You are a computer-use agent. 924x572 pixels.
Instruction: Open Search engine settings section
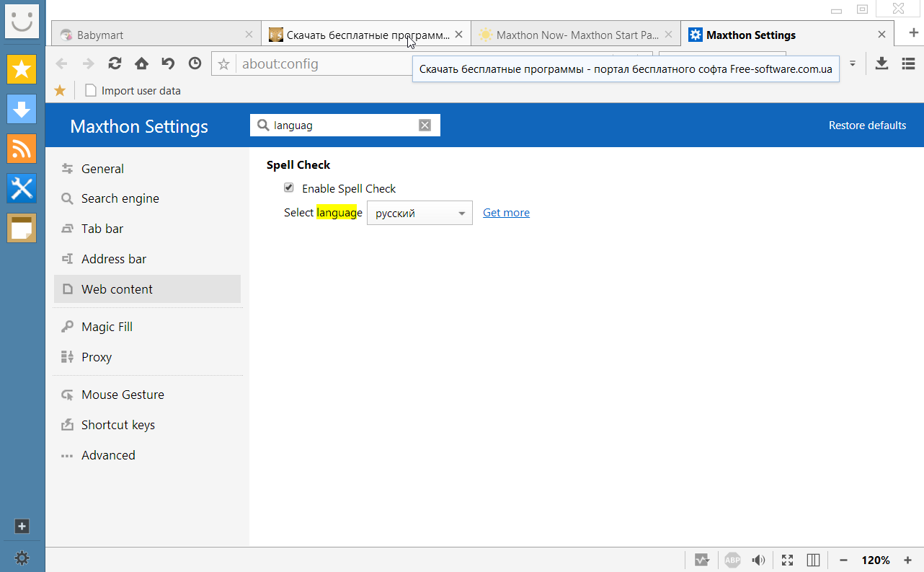pos(147,198)
